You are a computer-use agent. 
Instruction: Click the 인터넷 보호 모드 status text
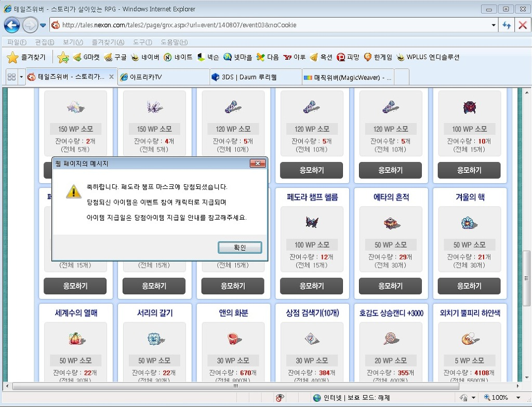click(357, 398)
